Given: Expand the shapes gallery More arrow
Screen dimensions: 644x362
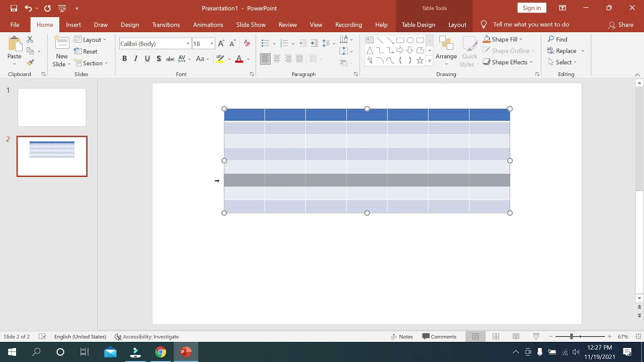Looking at the screenshot, I should (429, 61).
